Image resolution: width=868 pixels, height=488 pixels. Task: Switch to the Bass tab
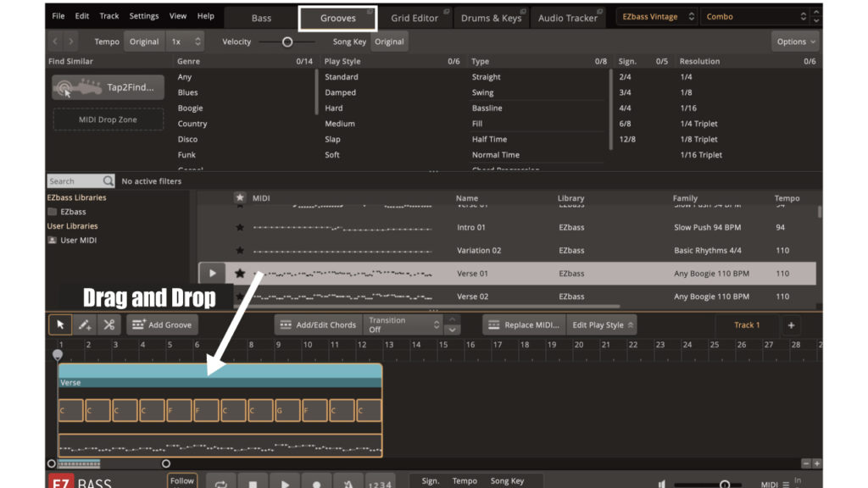[261, 18]
